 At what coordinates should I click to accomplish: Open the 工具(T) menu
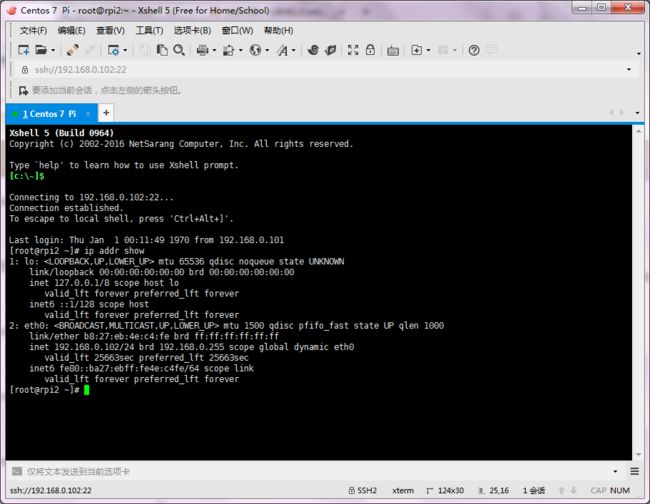pyautogui.click(x=149, y=30)
